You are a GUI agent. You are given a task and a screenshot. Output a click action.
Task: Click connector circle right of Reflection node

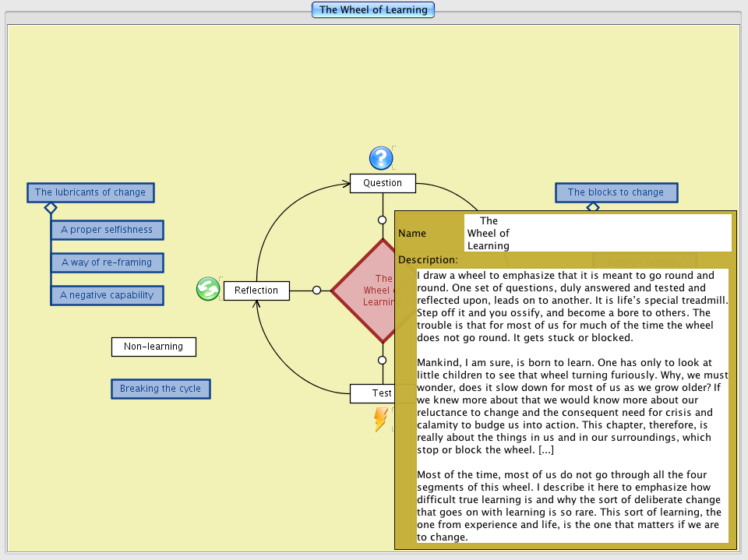coord(316,291)
